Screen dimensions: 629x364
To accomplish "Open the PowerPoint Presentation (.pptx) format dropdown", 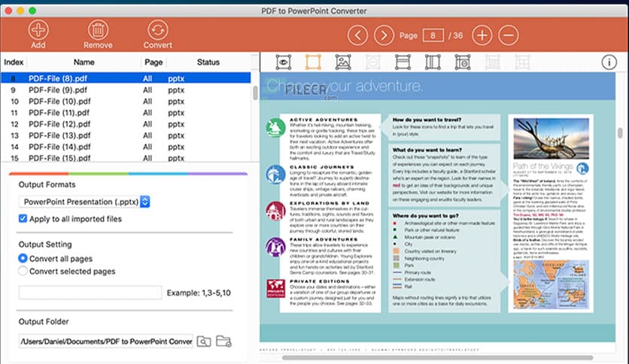I will pyautogui.click(x=84, y=202).
